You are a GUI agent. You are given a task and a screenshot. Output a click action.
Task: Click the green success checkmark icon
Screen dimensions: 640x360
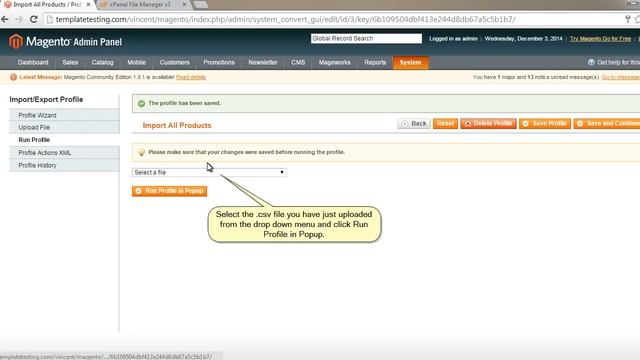(x=141, y=103)
